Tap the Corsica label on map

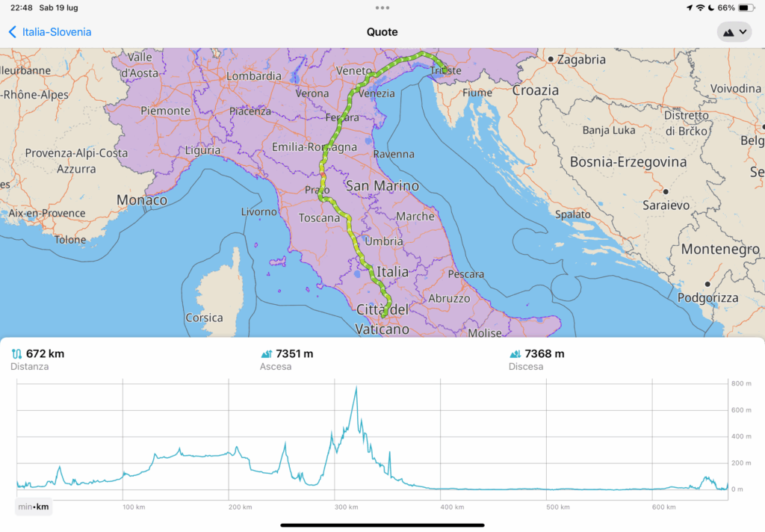point(204,318)
